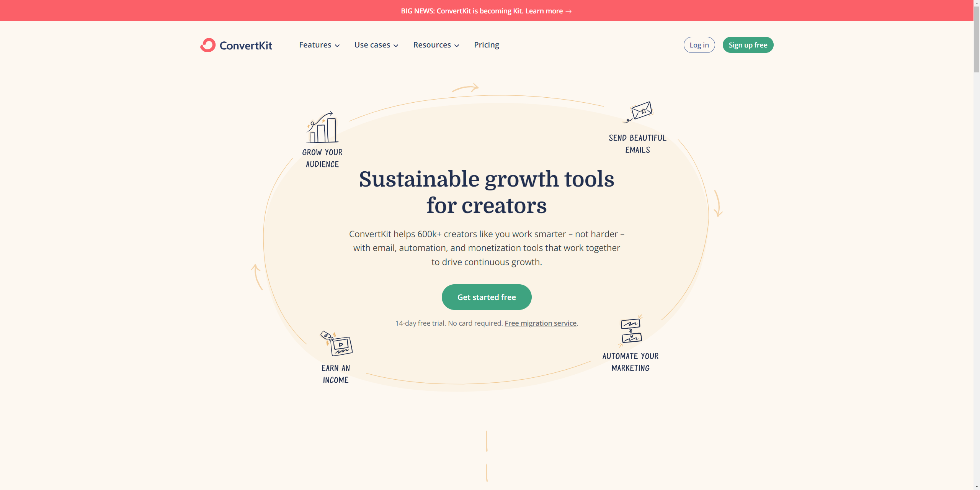Click the Pricing menu item
This screenshot has width=980, height=490.
(x=486, y=44)
